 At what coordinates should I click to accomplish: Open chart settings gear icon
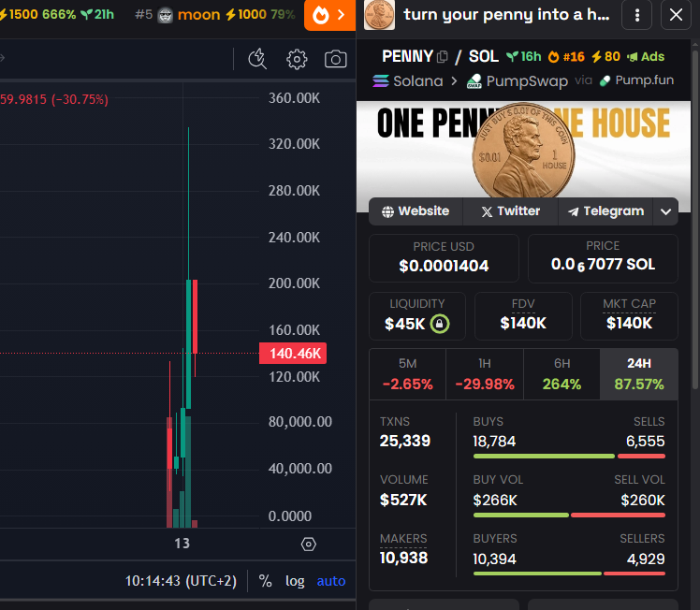[x=297, y=59]
